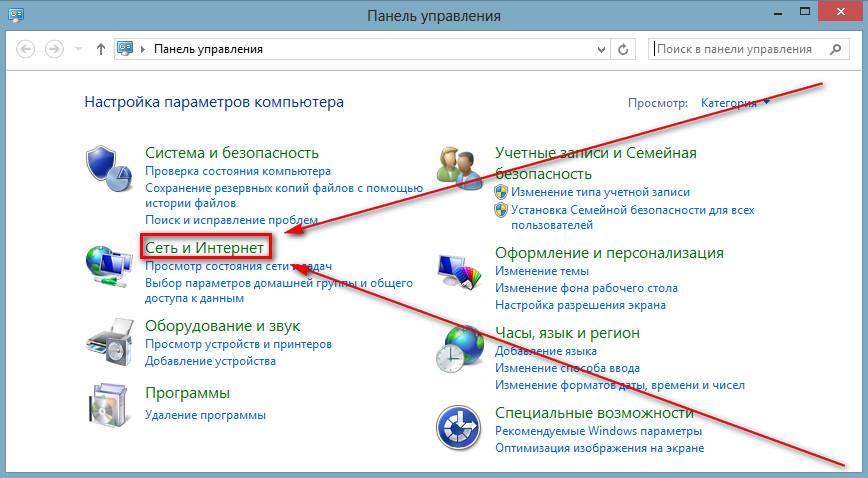Maximize the Панель управления window

805,12
